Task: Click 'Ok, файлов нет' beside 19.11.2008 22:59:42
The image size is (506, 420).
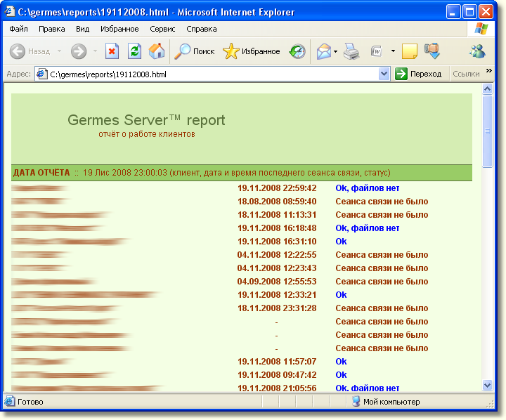Action: 368,188
